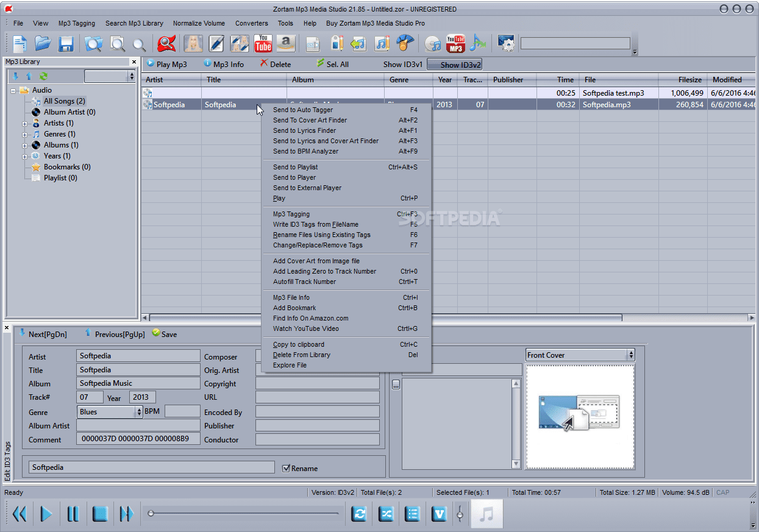Collapse the Audio tree node

point(13,90)
